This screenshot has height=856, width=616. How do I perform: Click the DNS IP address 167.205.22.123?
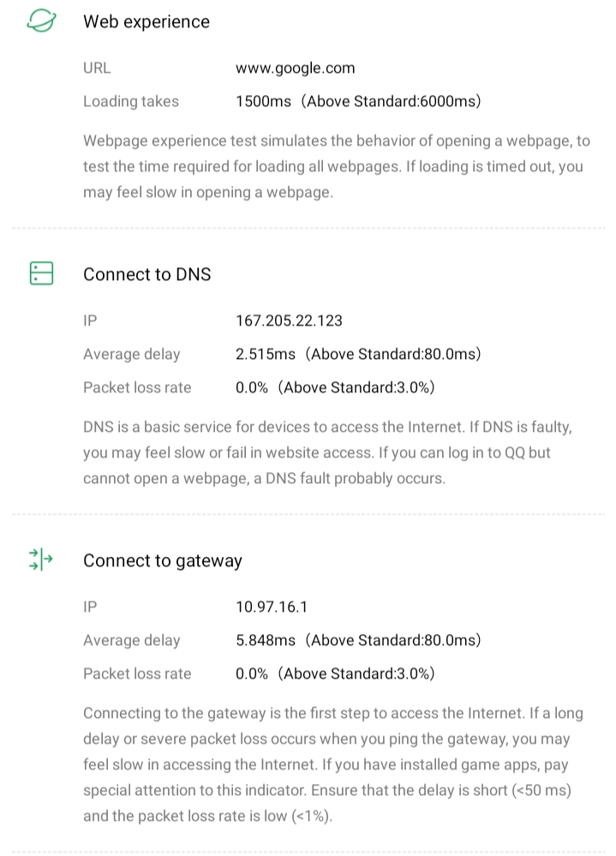(x=289, y=320)
